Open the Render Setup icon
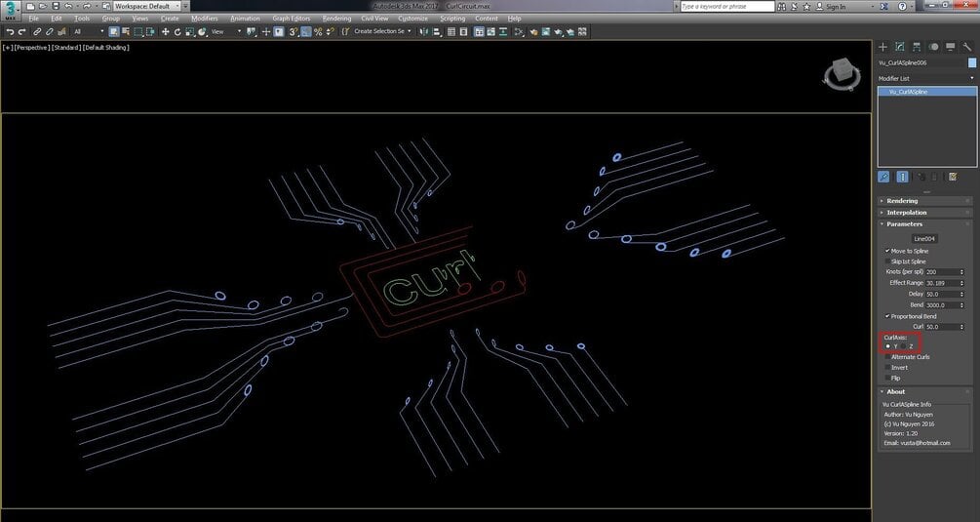The image size is (980, 522). (533, 32)
